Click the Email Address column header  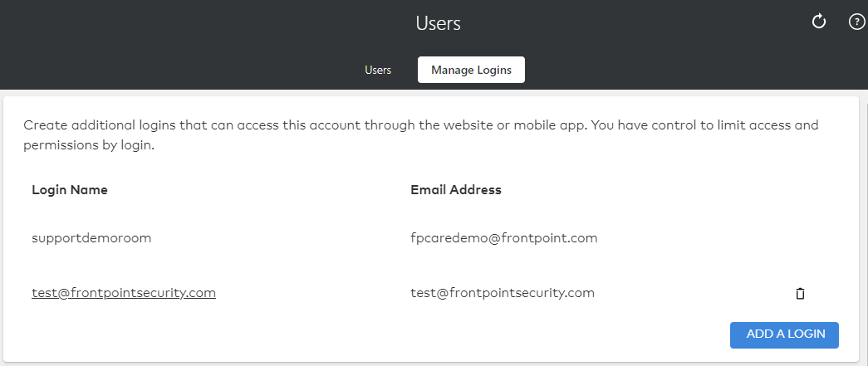(x=455, y=189)
